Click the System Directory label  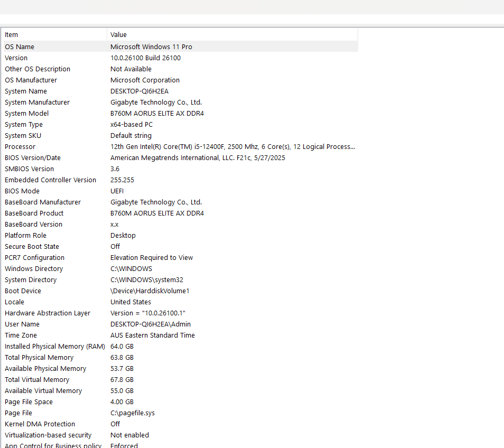tap(31, 279)
